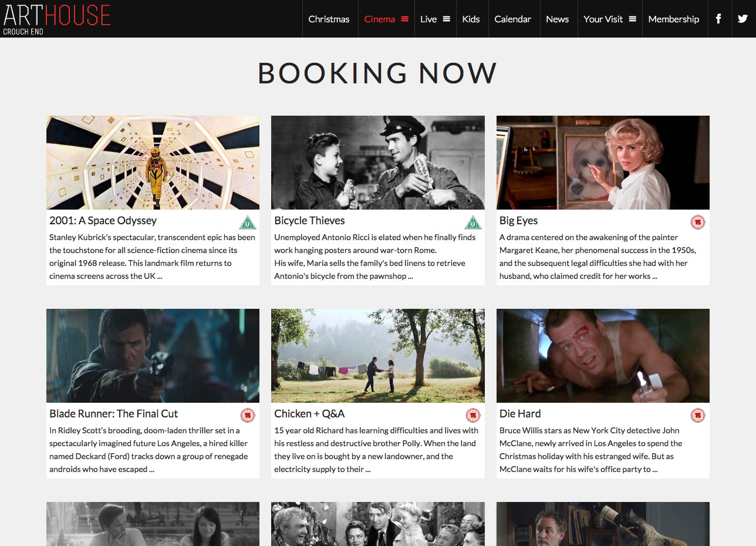The height and width of the screenshot is (546, 756).
Task: Click the Die Hard Bruce Willis lighter image
Action: pyautogui.click(x=603, y=356)
